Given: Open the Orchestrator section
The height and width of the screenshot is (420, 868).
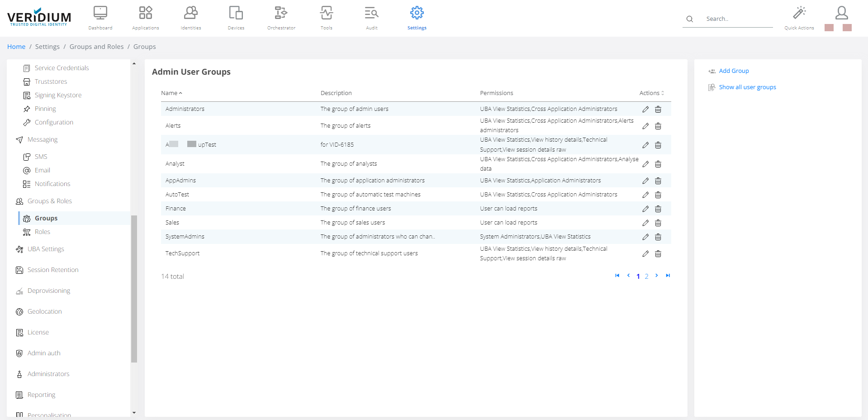Looking at the screenshot, I should pyautogui.click(x=281, y=18).
